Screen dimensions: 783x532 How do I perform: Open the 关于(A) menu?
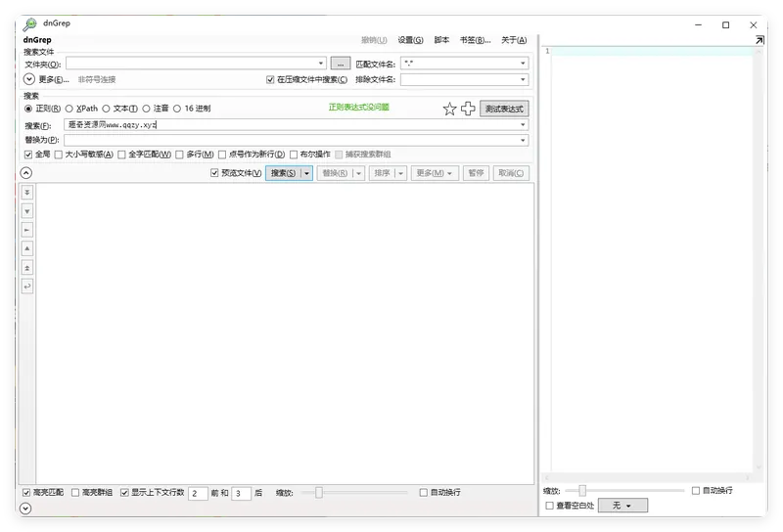click(514, 40)
